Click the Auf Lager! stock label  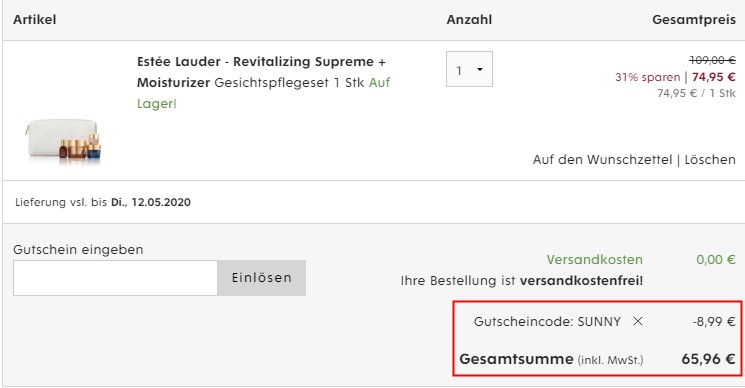pos(264,93)
